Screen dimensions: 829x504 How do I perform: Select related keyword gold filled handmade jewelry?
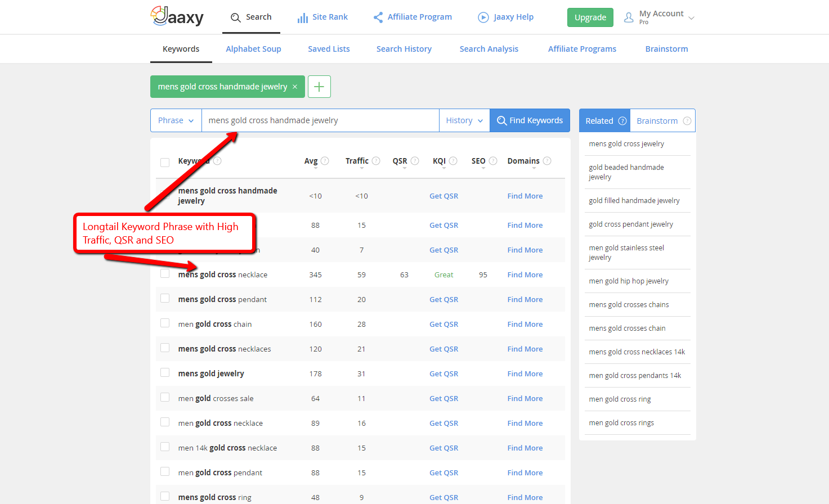tap(634, 201)
